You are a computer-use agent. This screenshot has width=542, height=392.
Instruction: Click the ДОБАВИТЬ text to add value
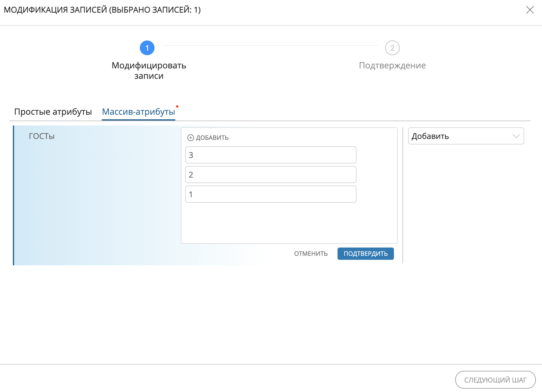tap(212, 138)
